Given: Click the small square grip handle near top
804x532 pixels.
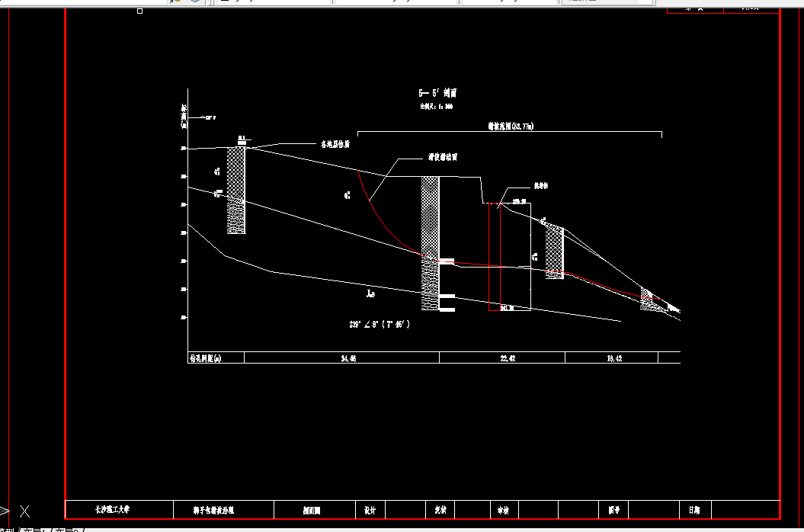Looking at the screenshot, I should 139,11.
